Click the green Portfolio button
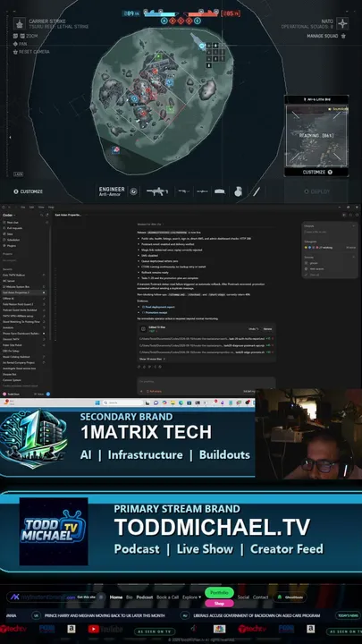The image size is (362, 644). pyautogui.click(x=219, y=593)
